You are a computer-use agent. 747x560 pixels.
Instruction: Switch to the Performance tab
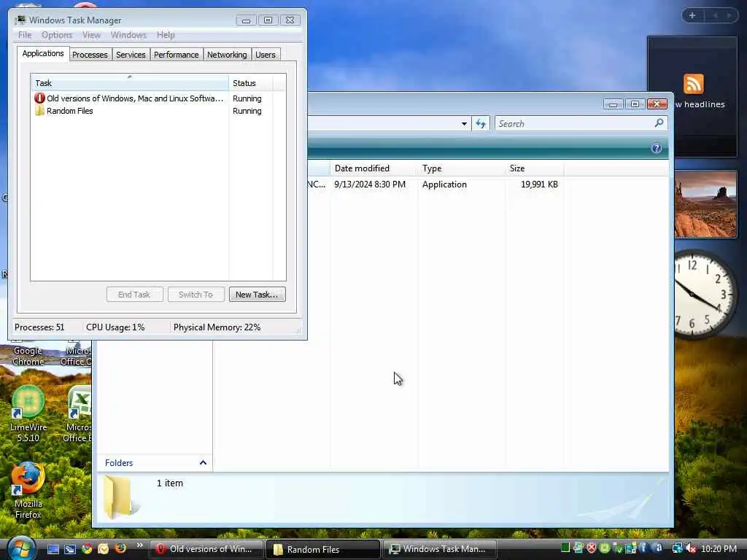point(177,55)
